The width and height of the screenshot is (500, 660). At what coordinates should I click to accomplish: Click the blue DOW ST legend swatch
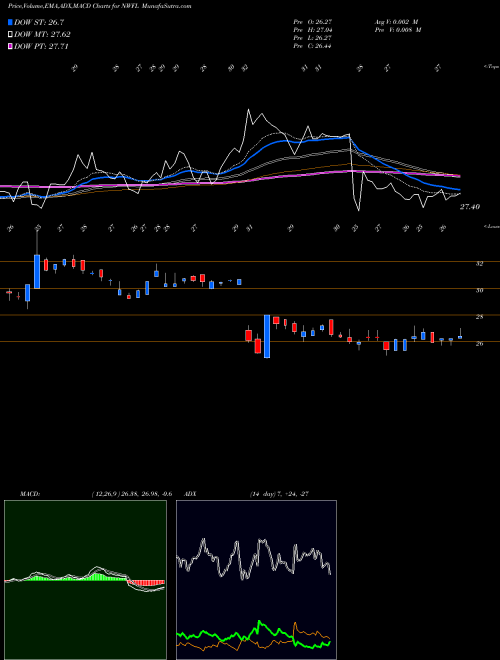click(x=10, y=22)
